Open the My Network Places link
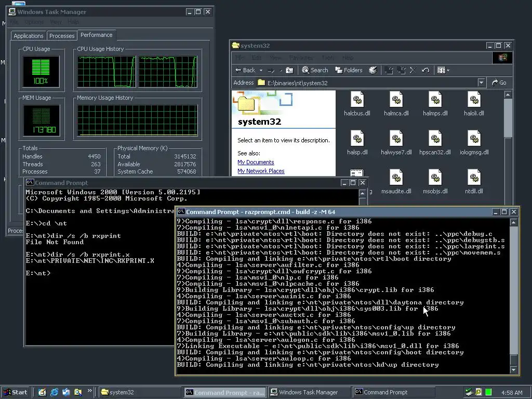 click(261, 171)
